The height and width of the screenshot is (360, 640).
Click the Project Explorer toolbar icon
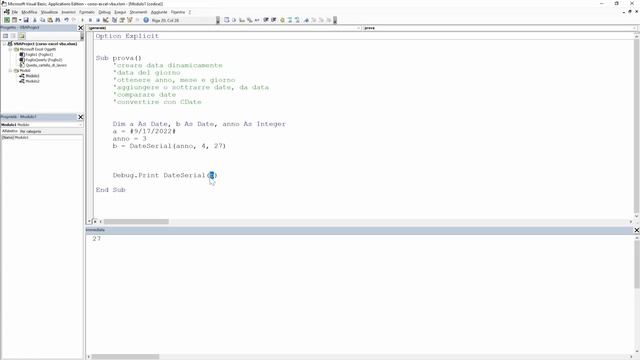click(114, 20)
